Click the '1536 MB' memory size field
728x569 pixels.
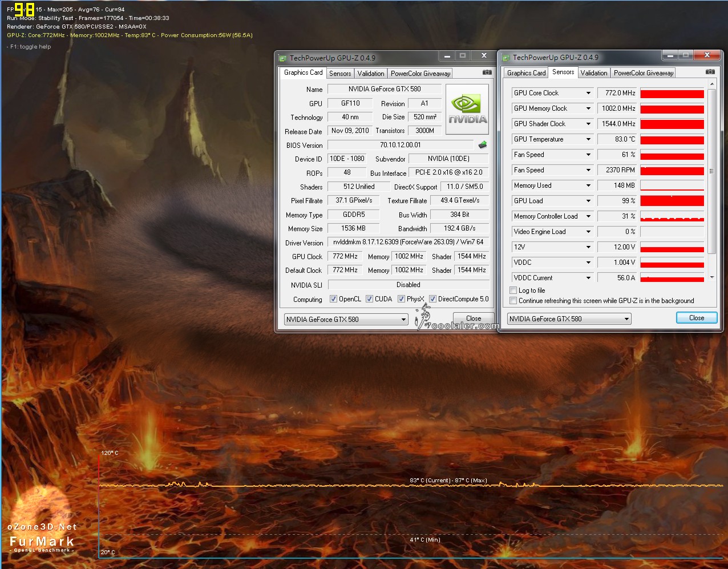click(x=353, y=228)
